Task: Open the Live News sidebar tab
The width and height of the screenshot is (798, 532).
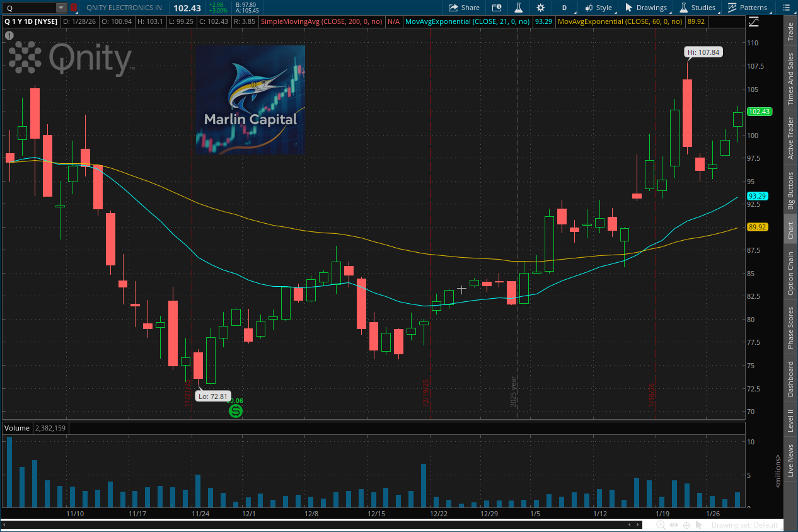Action: click(x=790, y=460)
